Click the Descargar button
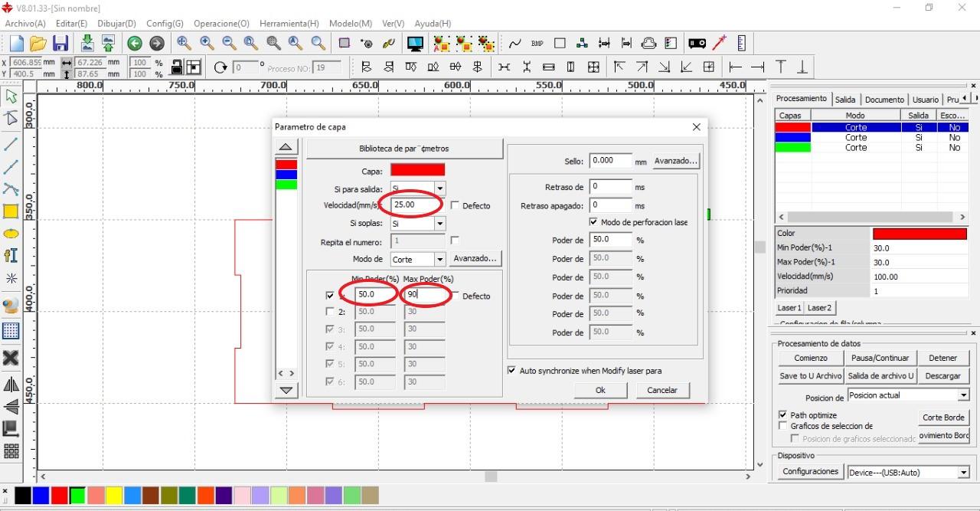980x511 pixels. pyautogui.click(x=942, y=376)
